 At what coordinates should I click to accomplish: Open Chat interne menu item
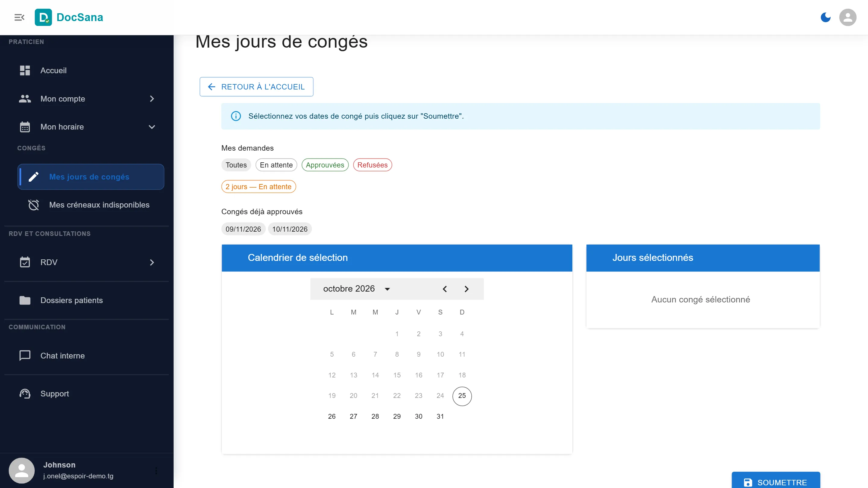(x=86, y=356)
